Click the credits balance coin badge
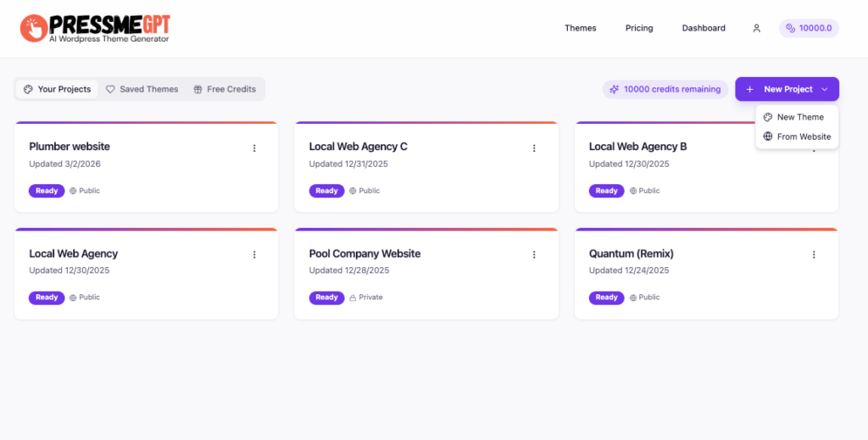 coord(809,28)
